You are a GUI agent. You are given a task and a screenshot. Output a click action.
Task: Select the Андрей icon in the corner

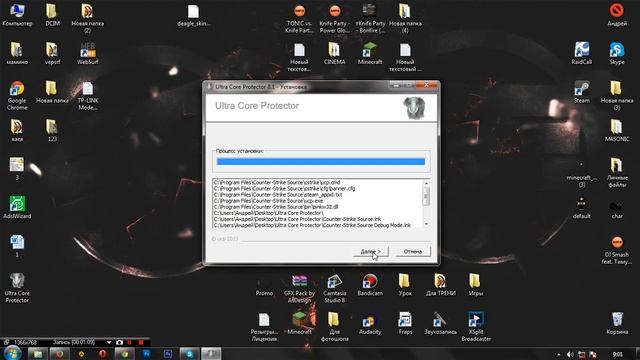pyautogui.click(x=617, y=15)
